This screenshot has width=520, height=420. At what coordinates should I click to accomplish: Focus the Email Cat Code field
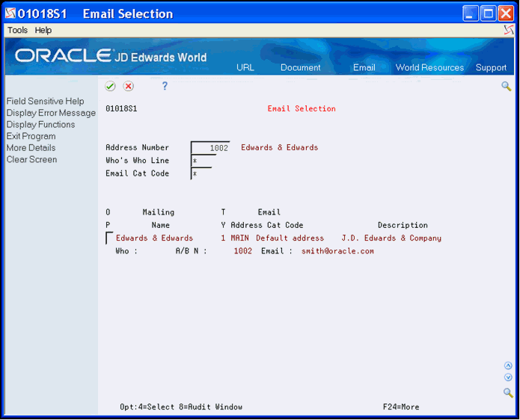coord(201,173)
